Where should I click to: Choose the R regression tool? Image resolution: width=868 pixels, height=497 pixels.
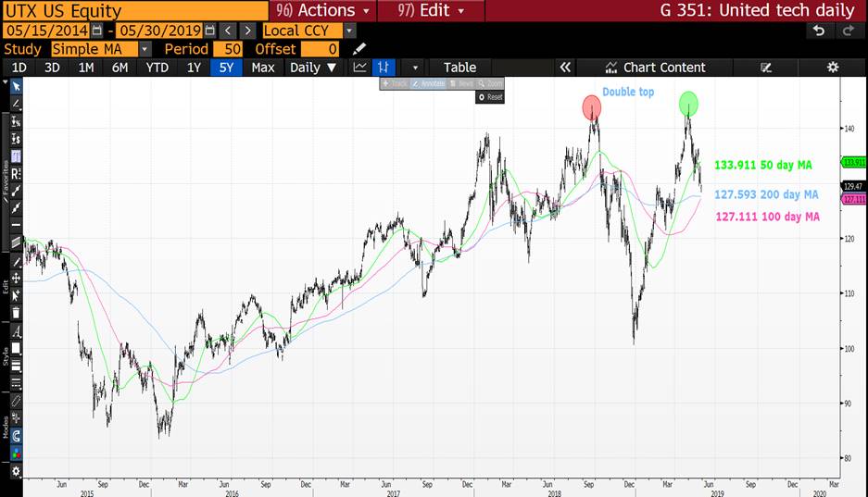(x=16, y=174)
